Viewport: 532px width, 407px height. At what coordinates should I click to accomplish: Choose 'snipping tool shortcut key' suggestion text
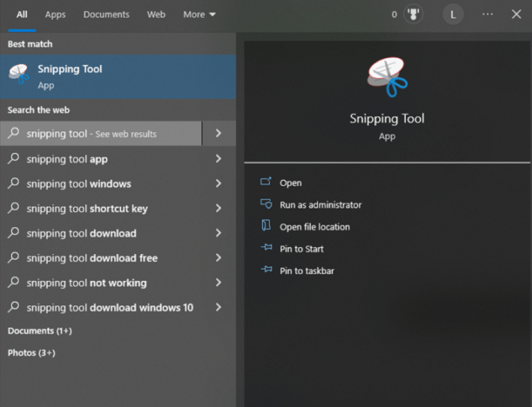click(87, 208)
